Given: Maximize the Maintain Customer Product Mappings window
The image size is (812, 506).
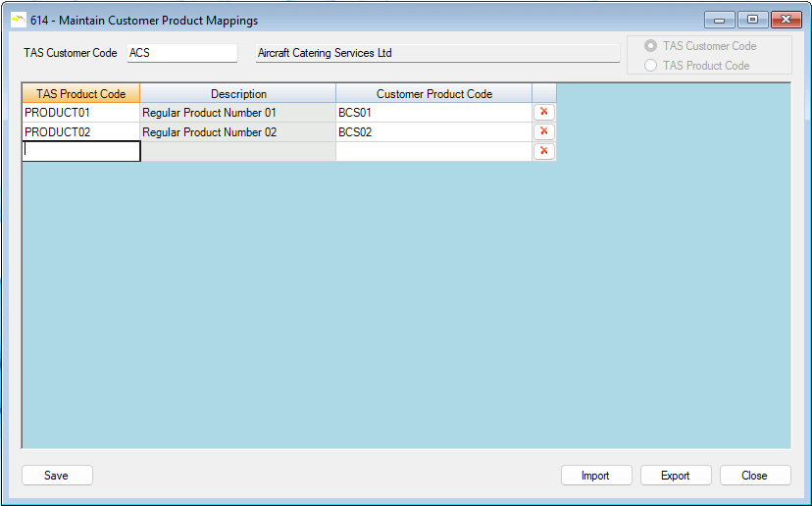Looking at the screenshot, I should click(x=753, y=20).
